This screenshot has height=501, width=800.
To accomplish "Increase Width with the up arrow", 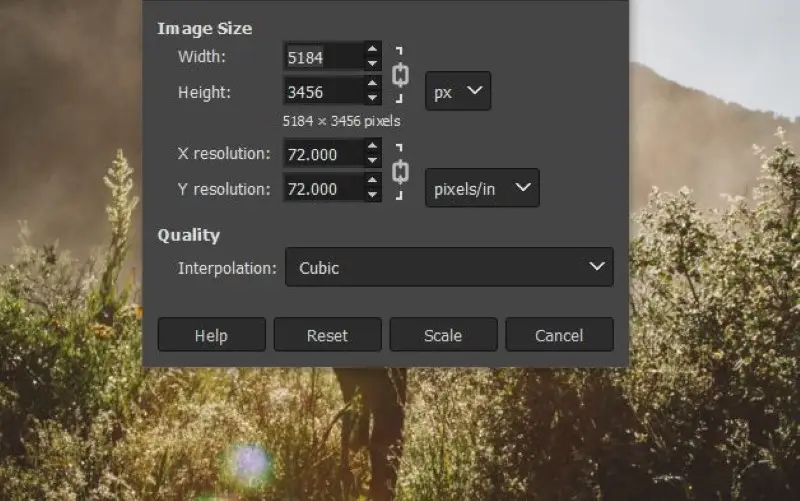I will click(x=372, y=49).
